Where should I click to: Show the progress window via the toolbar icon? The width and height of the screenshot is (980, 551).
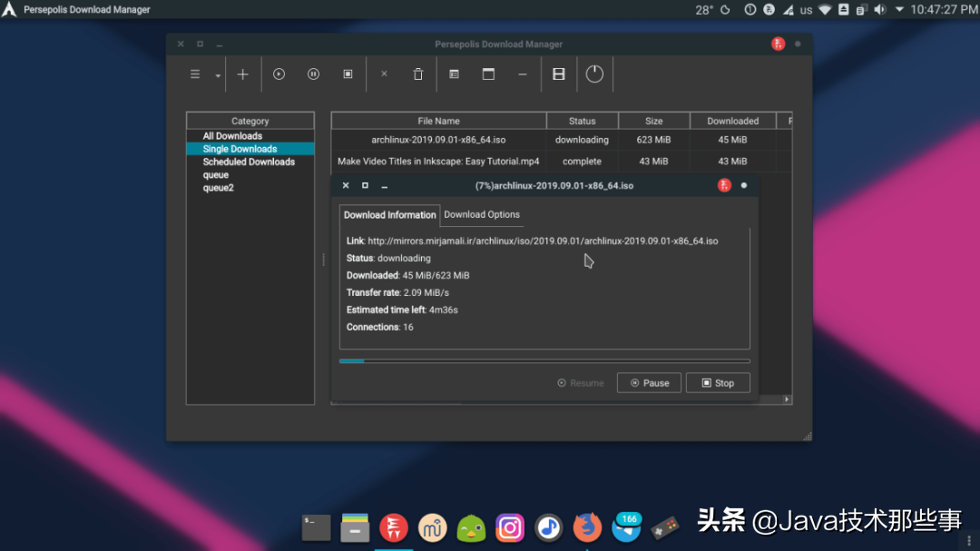click(488, 74)
